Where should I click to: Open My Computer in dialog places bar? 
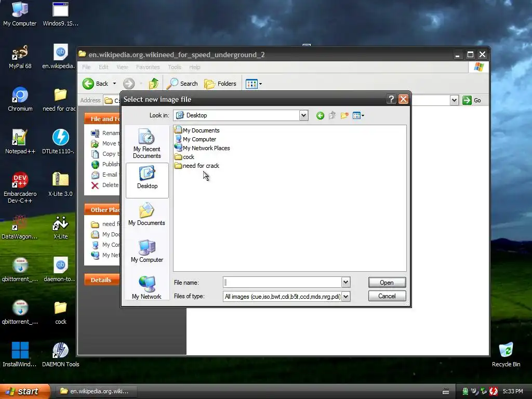click(147, 251)
